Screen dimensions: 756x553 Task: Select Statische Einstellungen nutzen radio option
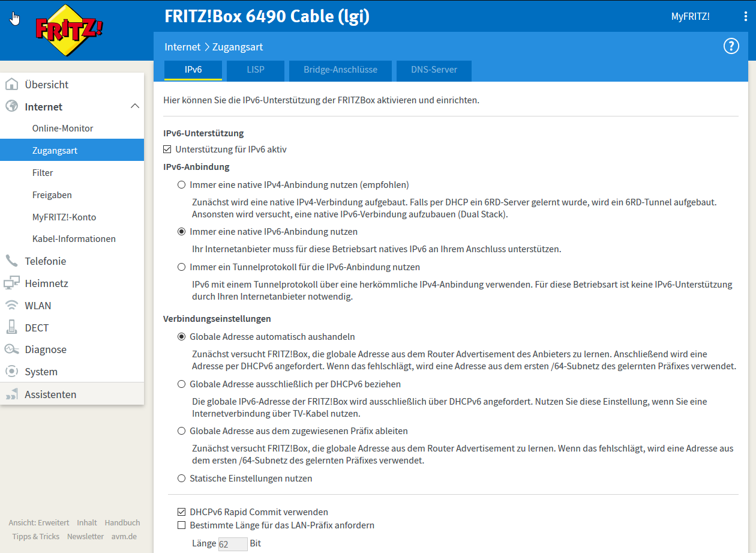[x=182, y=479]
